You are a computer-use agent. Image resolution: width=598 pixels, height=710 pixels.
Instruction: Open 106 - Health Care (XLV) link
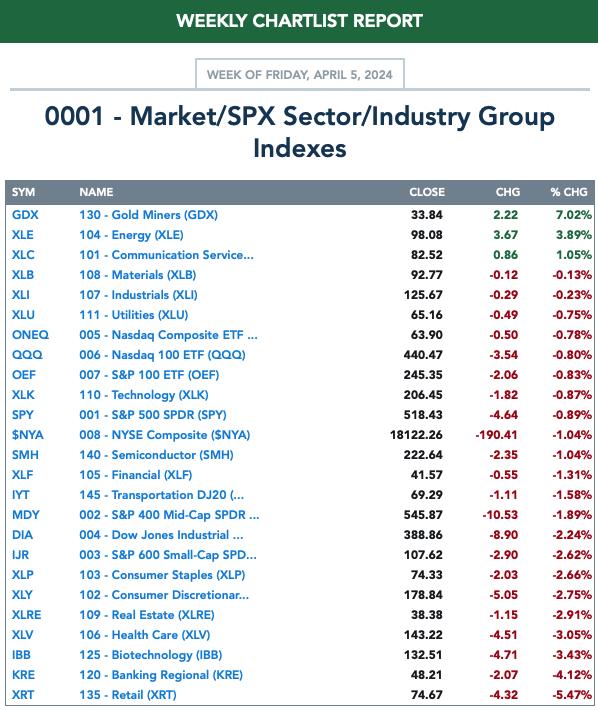click(145, 635)
